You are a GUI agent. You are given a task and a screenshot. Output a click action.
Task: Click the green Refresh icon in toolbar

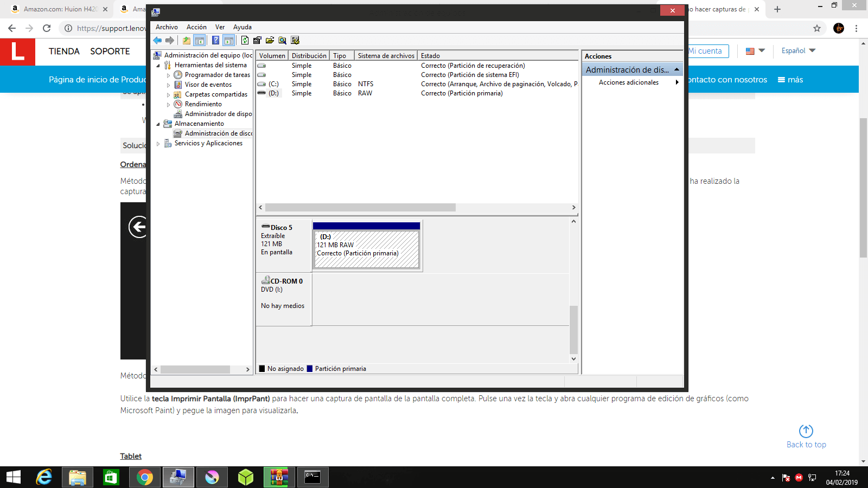tap(245, 40)
